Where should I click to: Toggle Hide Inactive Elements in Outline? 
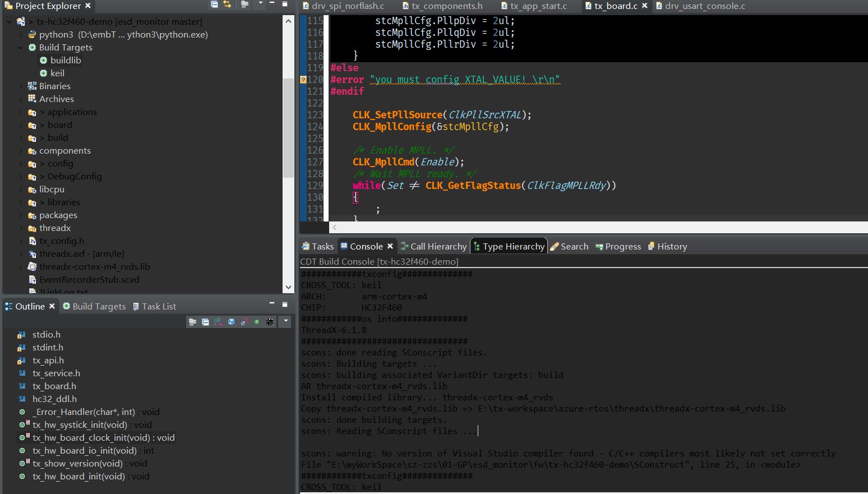(x=270, y=322)
